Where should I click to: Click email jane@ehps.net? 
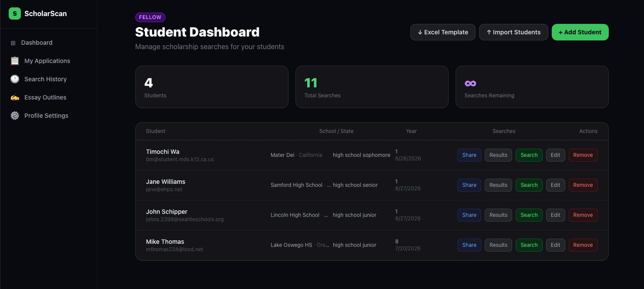(x=164, y=189)
